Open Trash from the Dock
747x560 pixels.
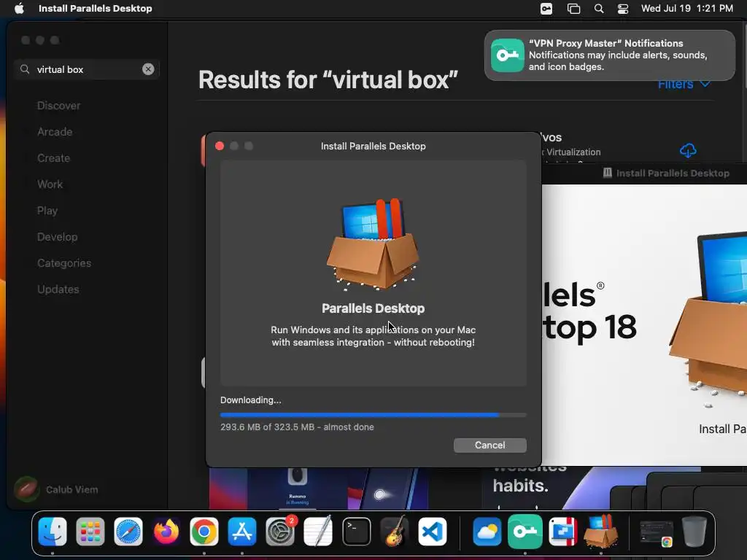694,532
